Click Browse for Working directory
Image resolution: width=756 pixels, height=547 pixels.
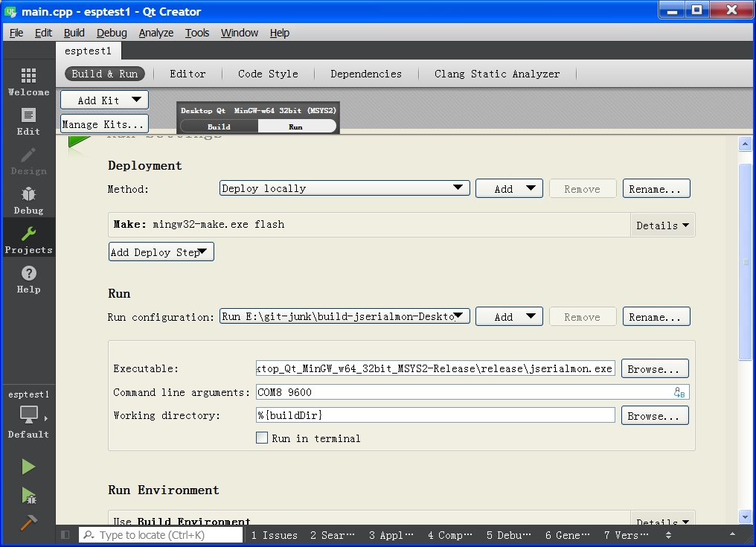pos(655,415)
